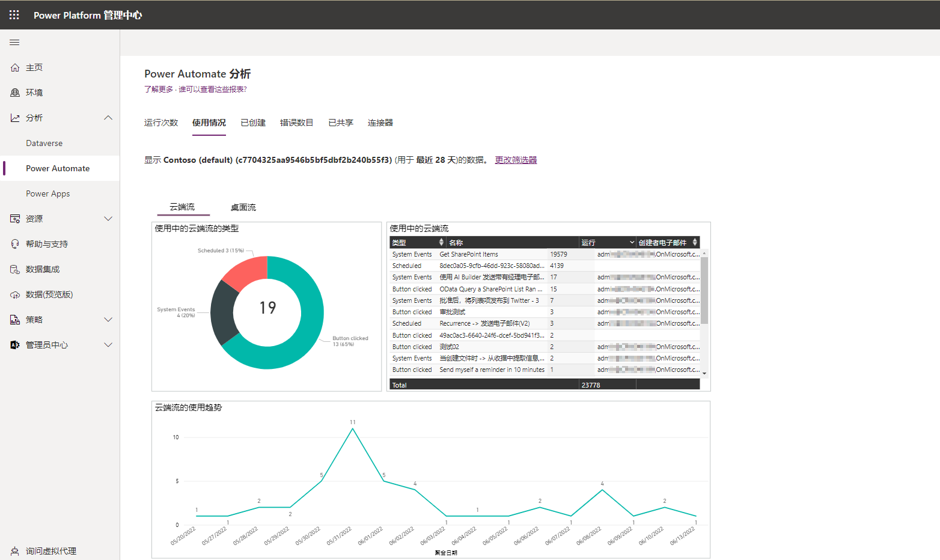Select the 云端流 sub-tab
The height and width of the screenshot is (560, 940).
(182, 207)
